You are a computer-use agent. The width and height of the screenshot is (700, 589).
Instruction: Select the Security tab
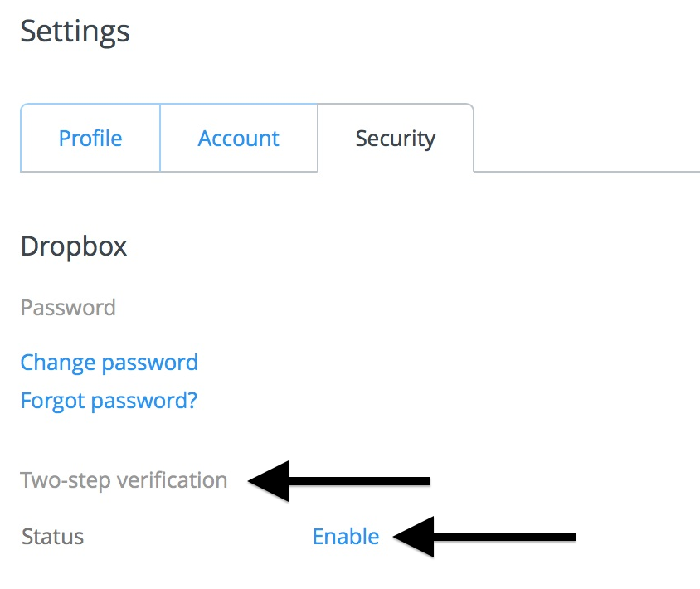pos(395,138)
